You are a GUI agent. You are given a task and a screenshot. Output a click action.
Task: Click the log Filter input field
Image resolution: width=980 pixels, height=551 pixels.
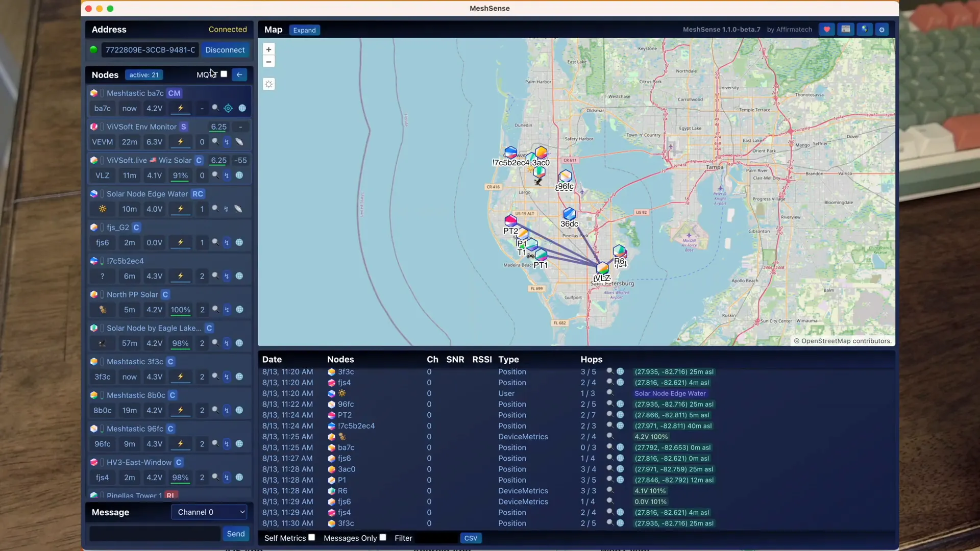tap(437, 538)
